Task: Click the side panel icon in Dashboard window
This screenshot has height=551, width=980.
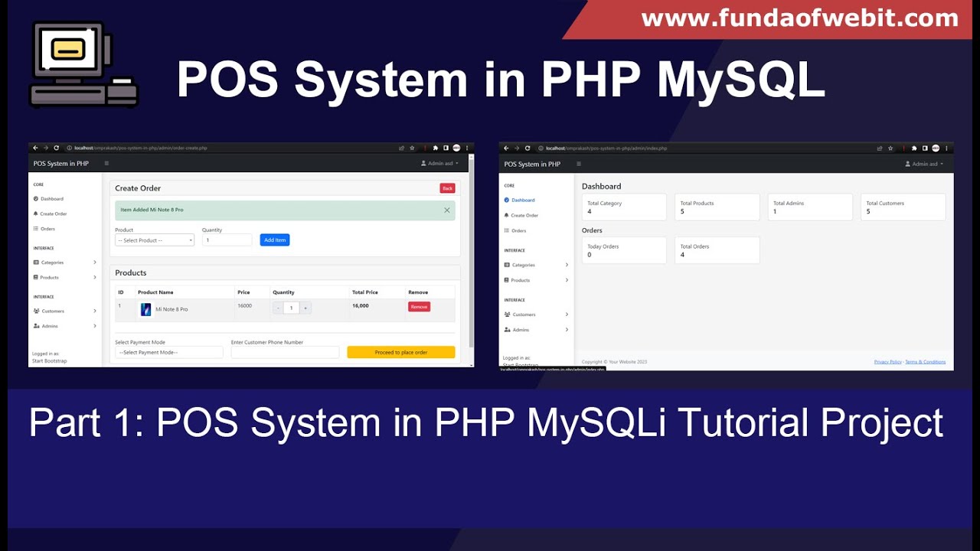Action: [x=925, y=148]
